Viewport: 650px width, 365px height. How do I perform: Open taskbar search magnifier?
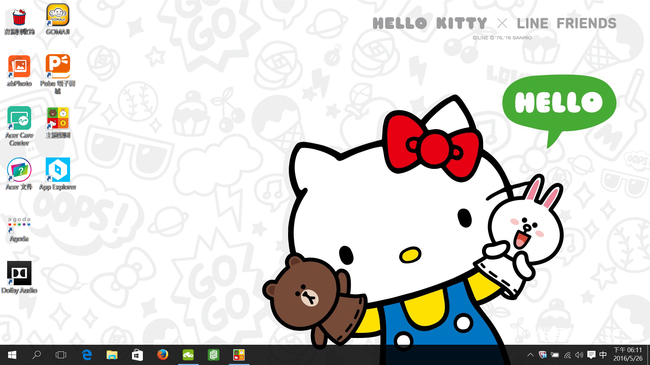36,355
